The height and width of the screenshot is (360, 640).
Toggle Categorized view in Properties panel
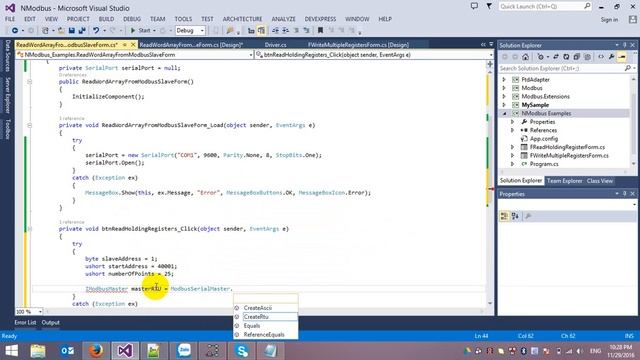(504, 216)
